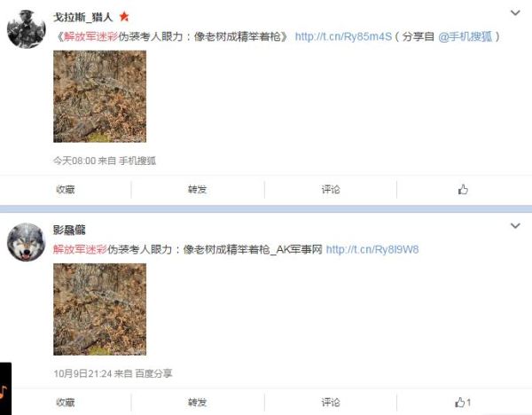Open the soldier avatar of 戈拉斯_猎人

tap(26, 29)
